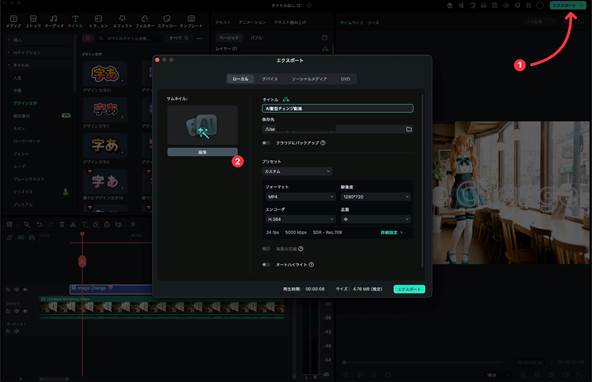Click the AI title generator icon beside タイトル
This screenshot has height=382, width=592.
[x=286, y=99]
